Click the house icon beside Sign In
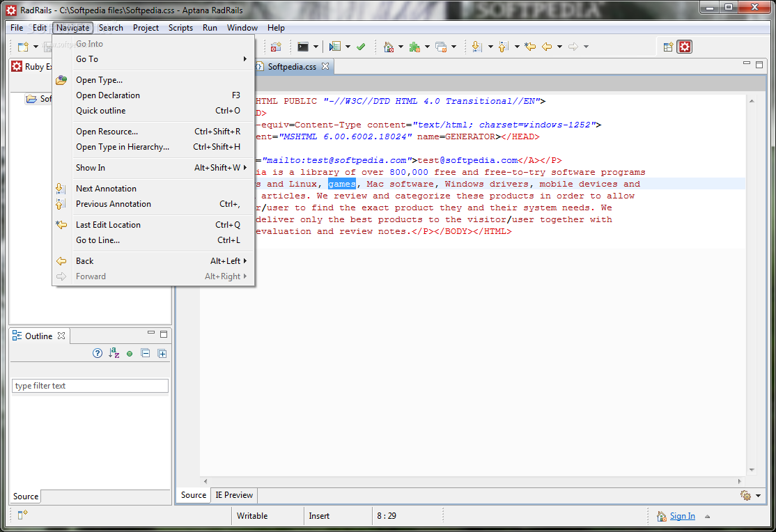The height and width of the screenshot is (532, 776). (661, 516)
